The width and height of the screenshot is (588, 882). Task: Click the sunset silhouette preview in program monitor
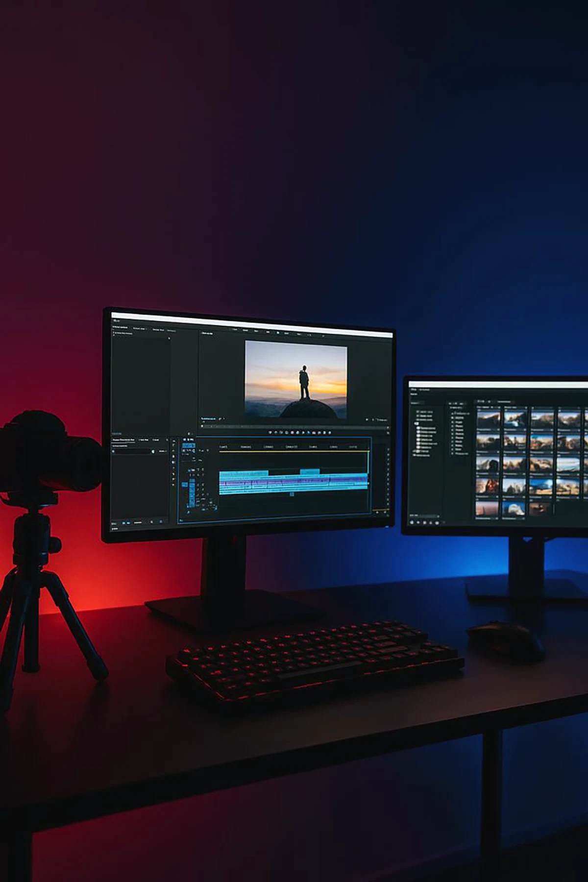(296, 379)
